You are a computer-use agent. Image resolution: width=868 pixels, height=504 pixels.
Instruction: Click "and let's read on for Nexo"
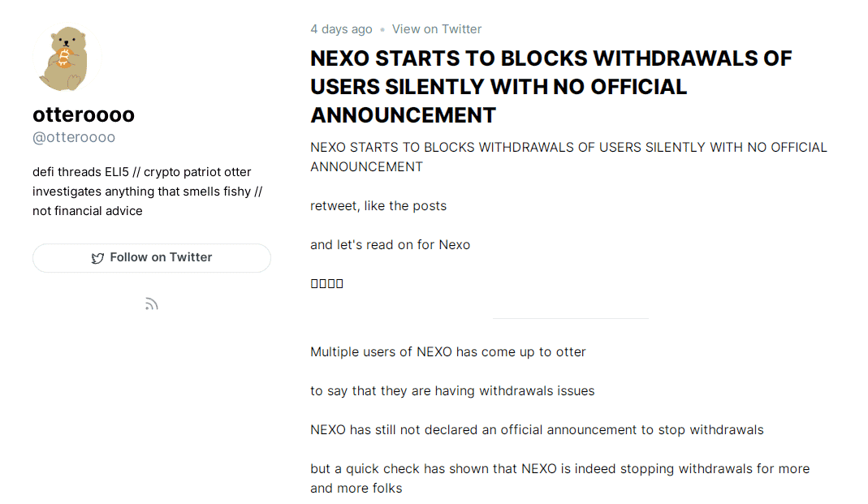[390, 244]
